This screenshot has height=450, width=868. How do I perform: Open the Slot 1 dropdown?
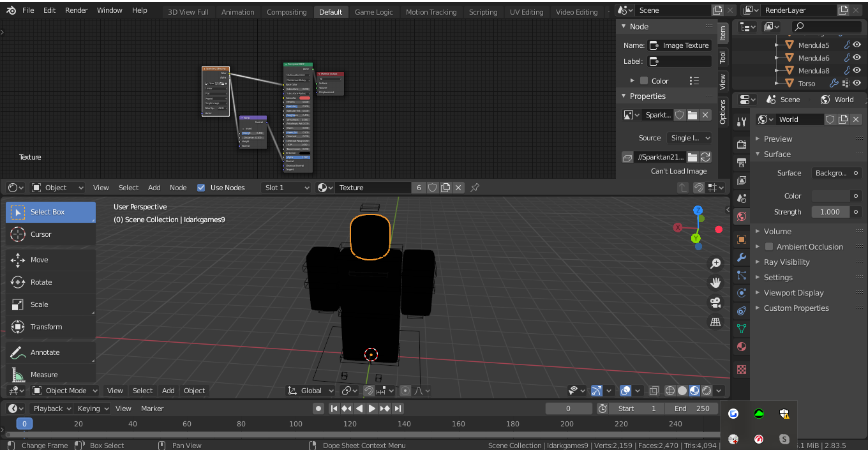(287, 188)
